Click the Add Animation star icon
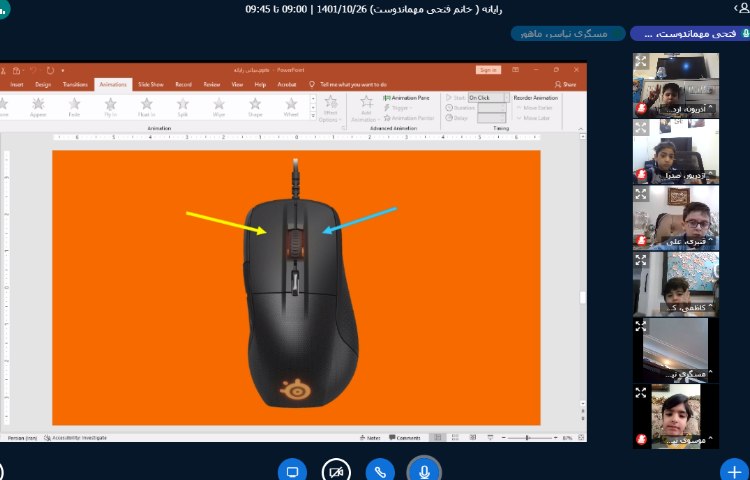 [x=365, y=105]
